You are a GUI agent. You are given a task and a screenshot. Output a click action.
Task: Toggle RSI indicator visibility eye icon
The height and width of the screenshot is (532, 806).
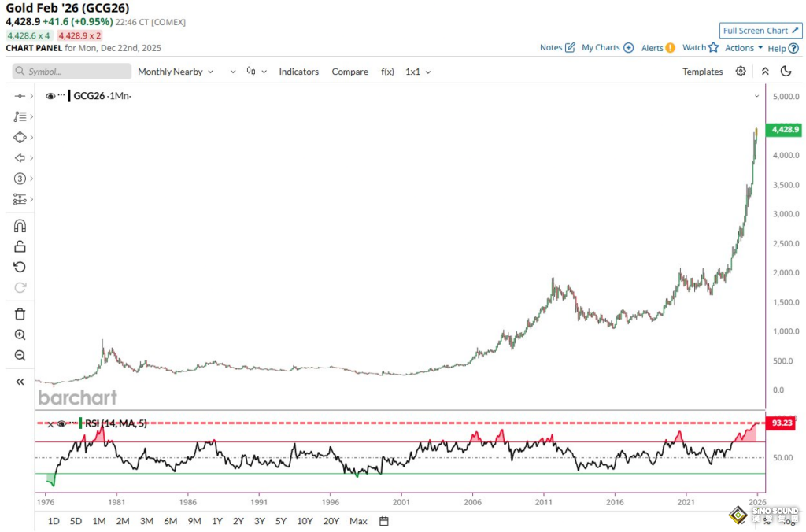tap(62, 423)
